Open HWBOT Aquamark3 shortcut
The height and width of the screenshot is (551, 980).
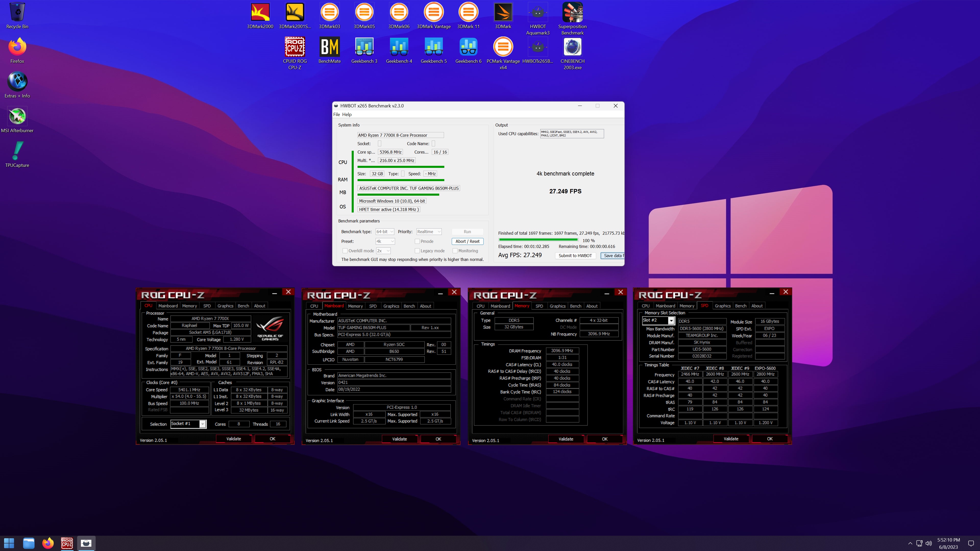coord(537,19)
